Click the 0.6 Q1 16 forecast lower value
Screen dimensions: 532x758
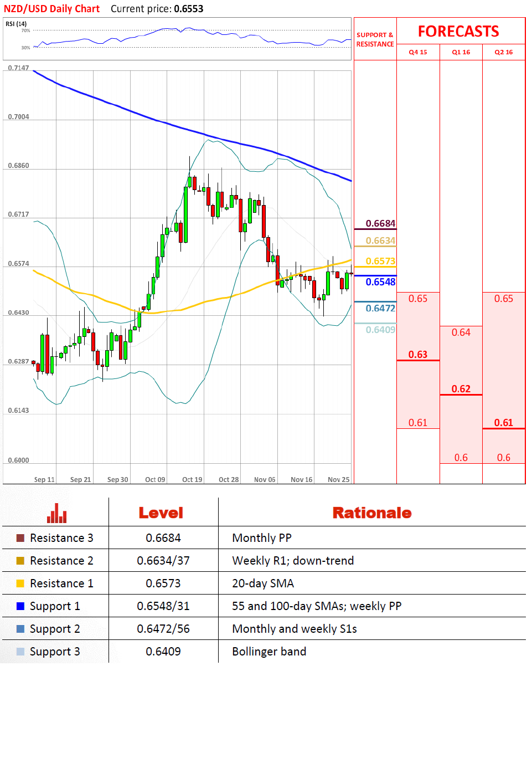click(461, 458)
